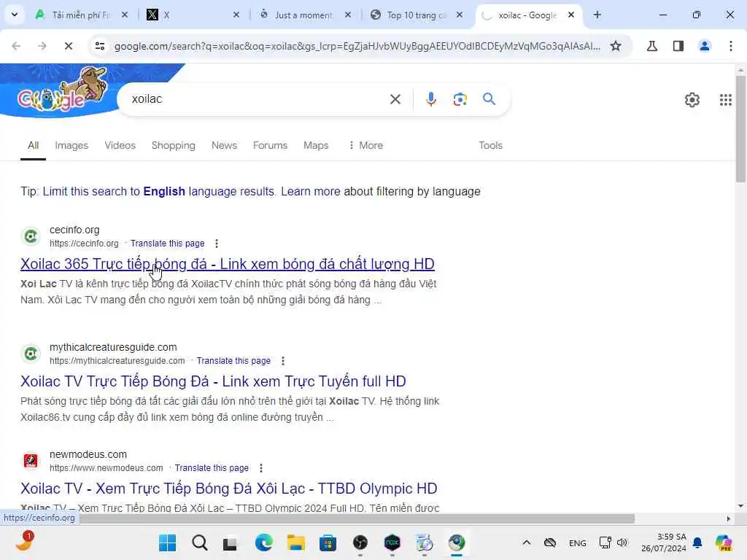Open more options for cecinfo.org result
Screen dimensions: 747x560
coord(217,244)
